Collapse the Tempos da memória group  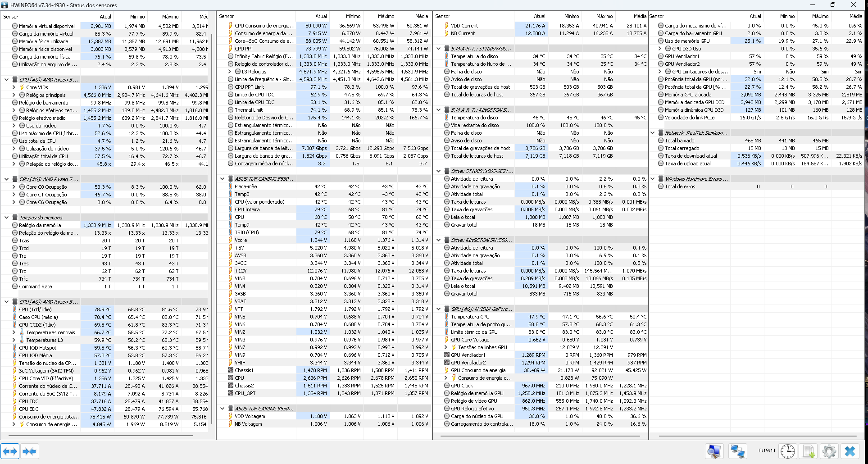point(6,218)
